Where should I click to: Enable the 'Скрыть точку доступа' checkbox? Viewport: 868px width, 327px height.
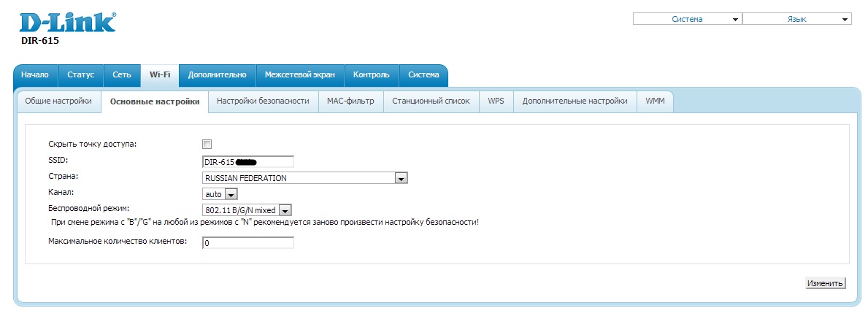(x=207, y=144)
